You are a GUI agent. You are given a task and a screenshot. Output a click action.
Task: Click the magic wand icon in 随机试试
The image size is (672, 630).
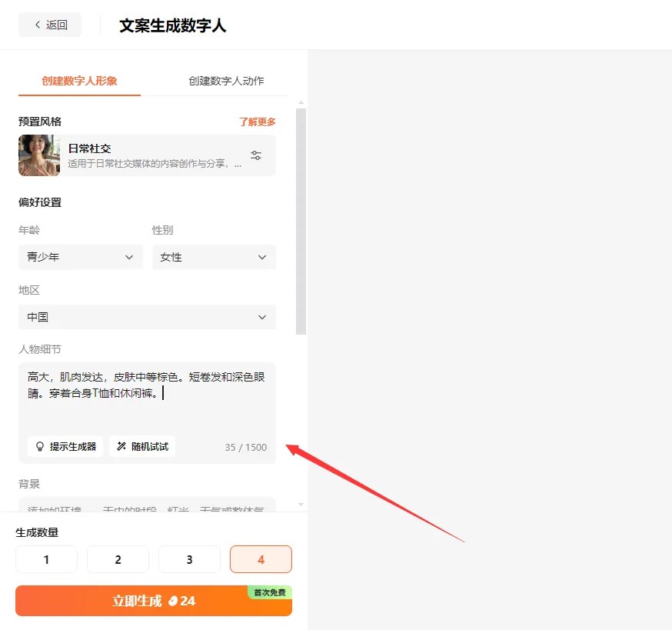(121, 446)
